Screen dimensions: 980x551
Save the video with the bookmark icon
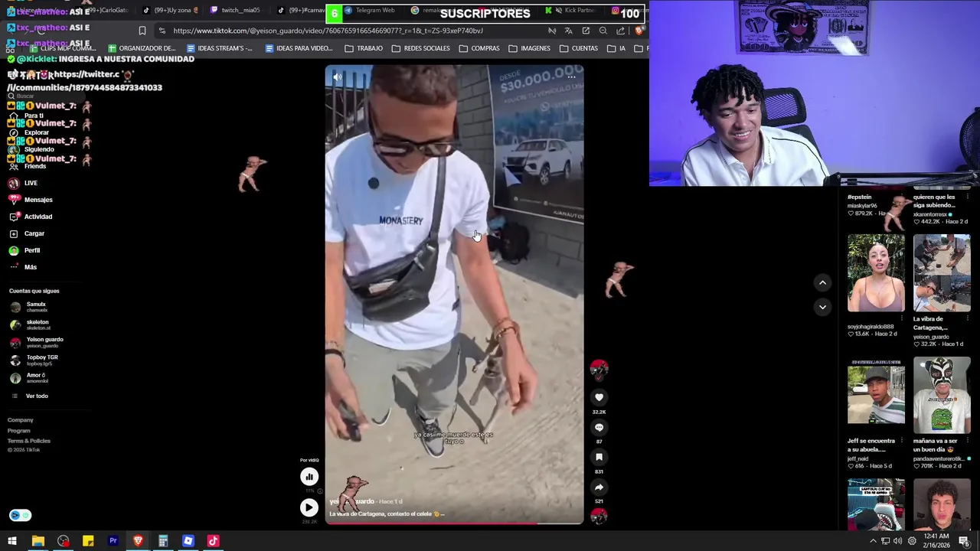point(599,457)
